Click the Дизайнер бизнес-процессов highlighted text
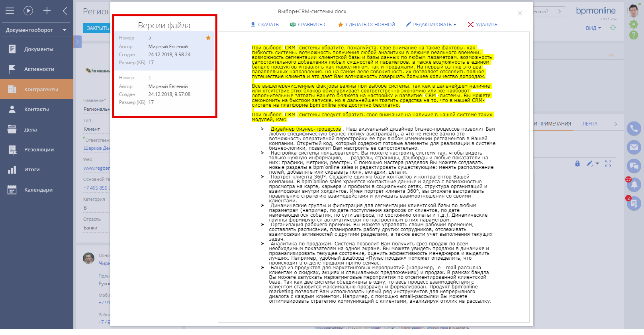 306,129
